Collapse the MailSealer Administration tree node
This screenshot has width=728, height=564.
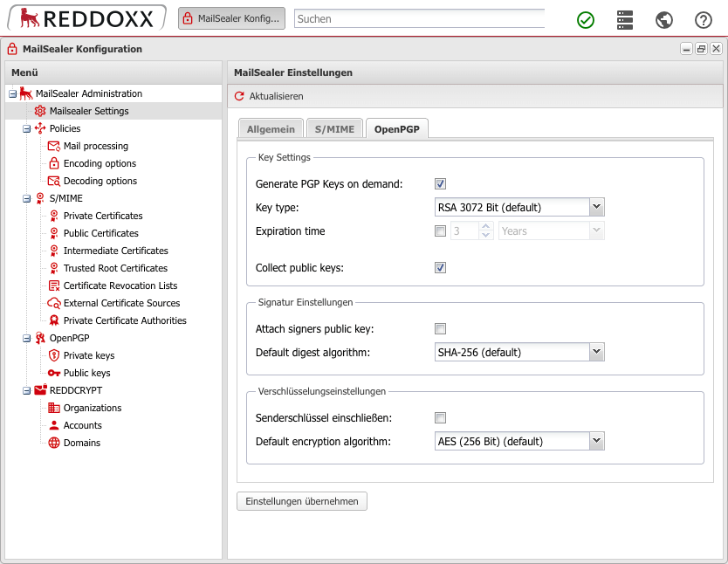point(12,93)
